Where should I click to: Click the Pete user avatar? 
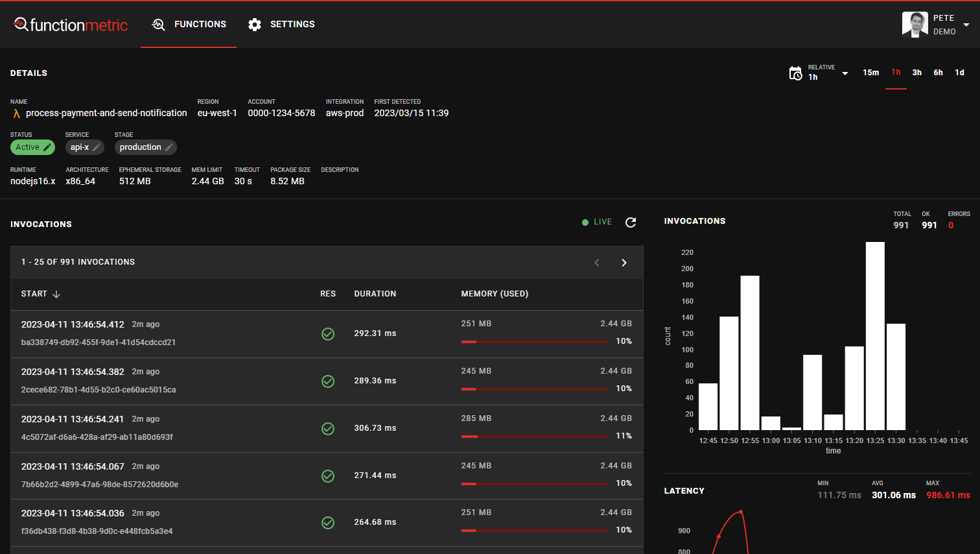tap(915, 25)
